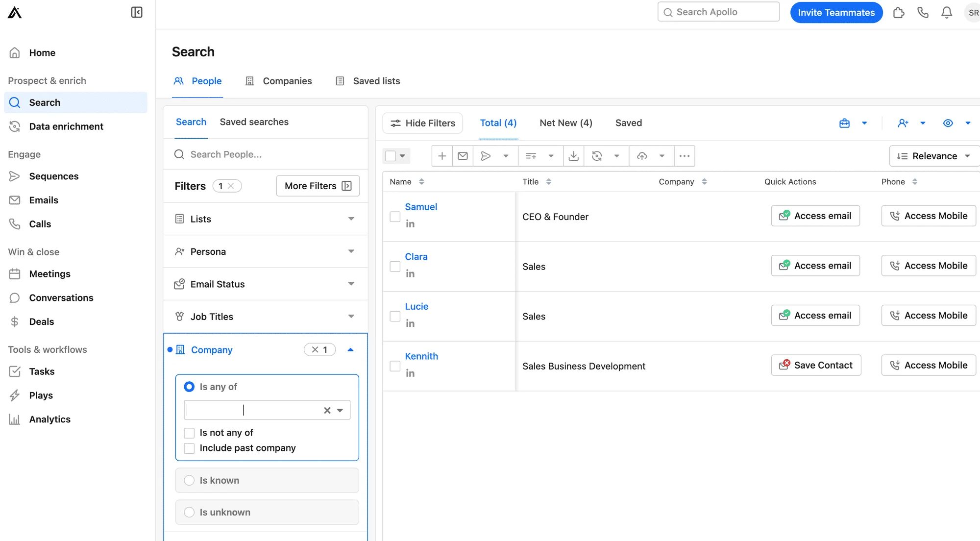The height and width of the screenshot is (541, 980).
Task: Open the More Filters panel
Action: tap(318, 186)
